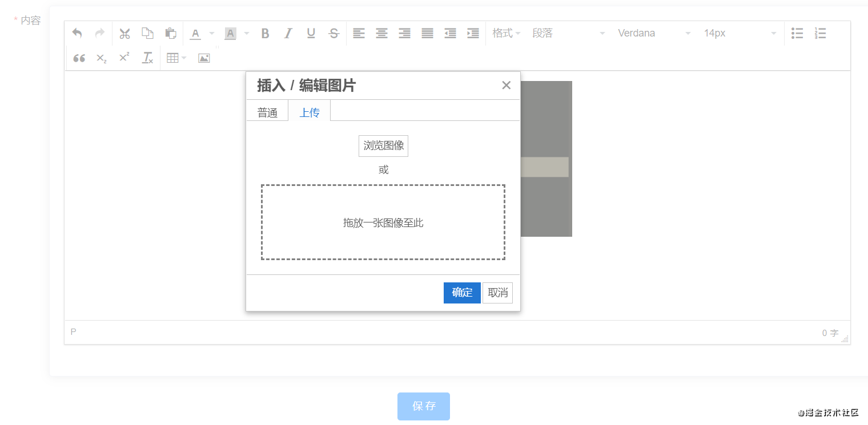Click the insert image toolbar icon

coord(204,58)
